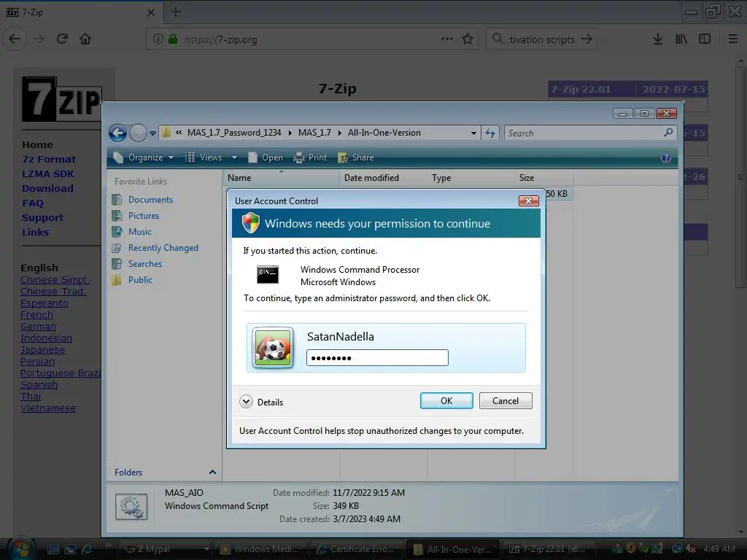Click the Windows Command Processor icon
This screenshot has width=747, height=560.
coord(267,275)
